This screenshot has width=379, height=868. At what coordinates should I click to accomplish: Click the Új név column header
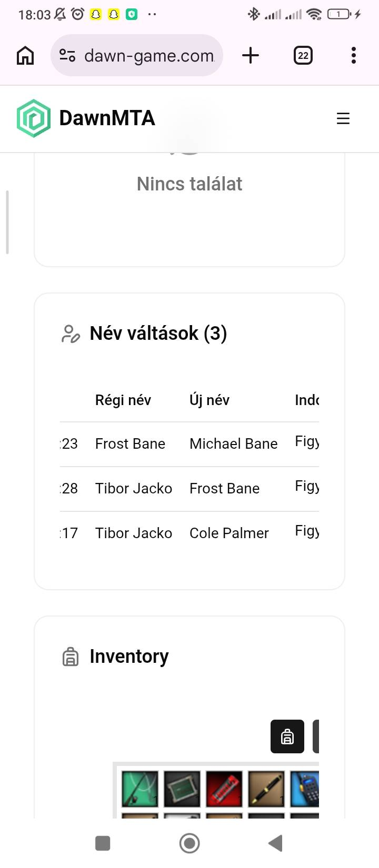tap(209, 400)
